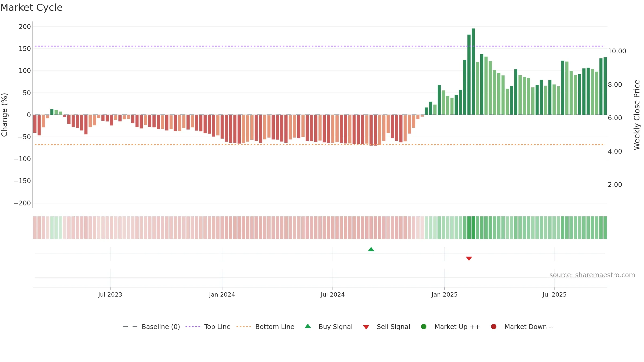Click the Jan 2025 axis label

444,295
